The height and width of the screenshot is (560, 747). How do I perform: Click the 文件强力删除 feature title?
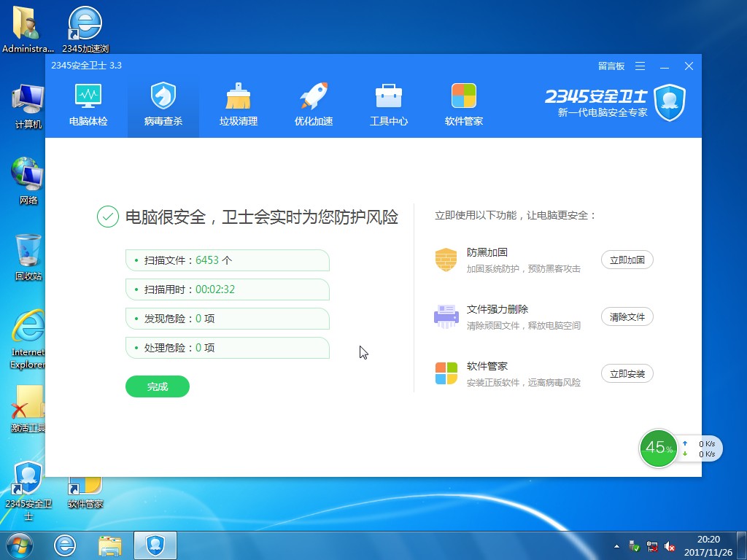pyautogui.click(x=498, y=309)
